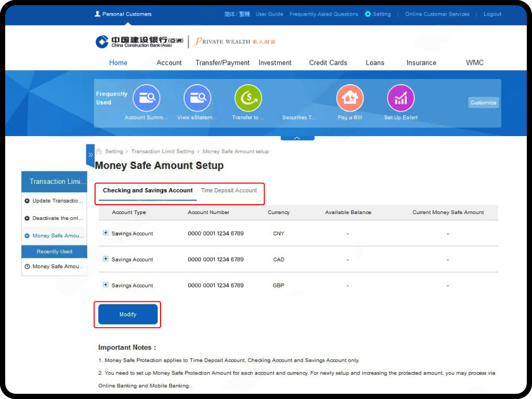The width and height of the screenshot is (532, 399).
Task: Expand the GBP Savings Account row
Action: [106, 285]
